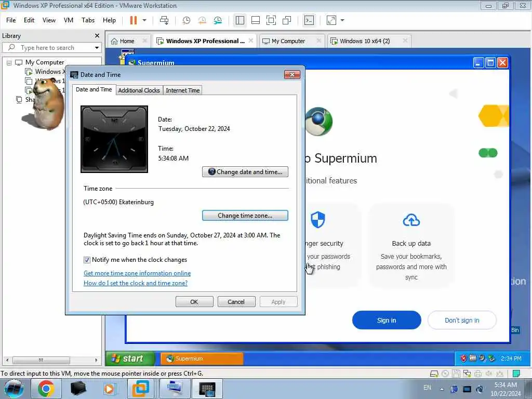Image resolution: width=532 pixels, height=399 pixels.
Task: Open the power options dropdown arrow beside Pause
Action: [144, 20]
